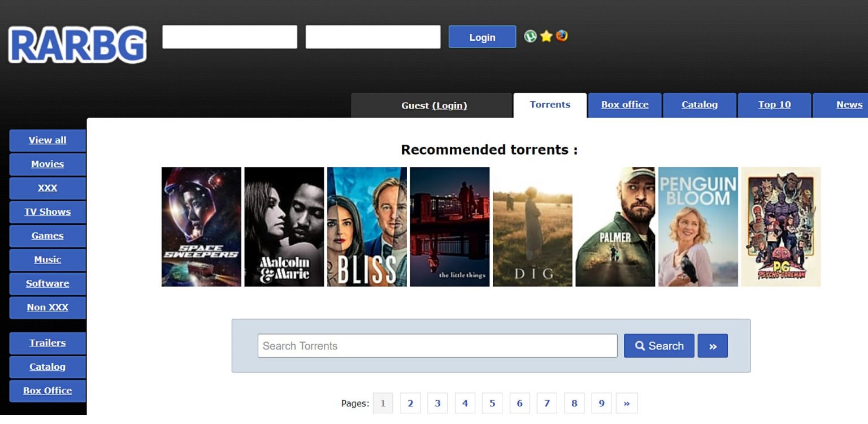Click the Search Torrents input field

(437, 346)
